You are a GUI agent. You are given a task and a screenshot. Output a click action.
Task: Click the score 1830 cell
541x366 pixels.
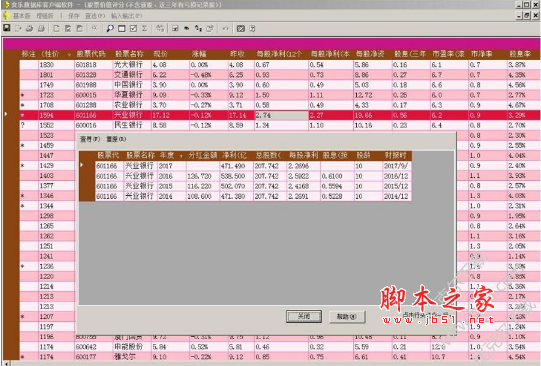[x=56, y=65]
